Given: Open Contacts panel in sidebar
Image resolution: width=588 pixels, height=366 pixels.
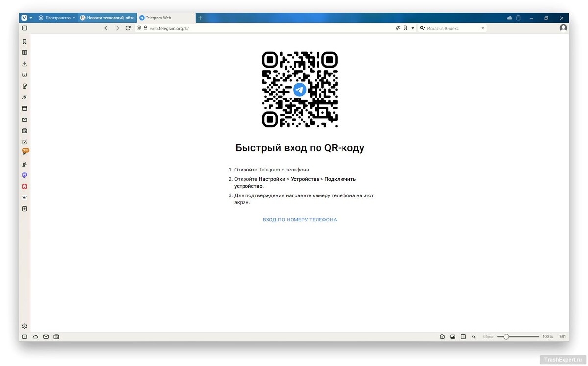Looking at the screenshot, I should 24,164.
